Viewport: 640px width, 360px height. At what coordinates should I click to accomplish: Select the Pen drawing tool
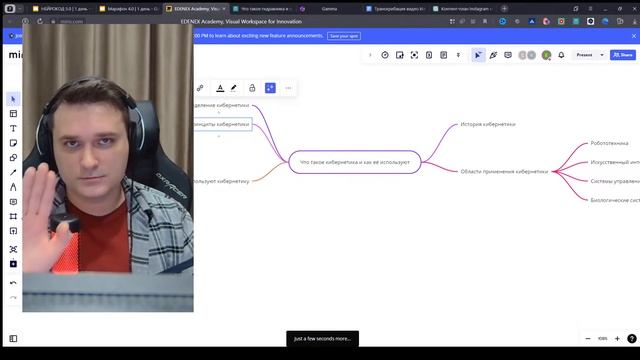[13, 187]
